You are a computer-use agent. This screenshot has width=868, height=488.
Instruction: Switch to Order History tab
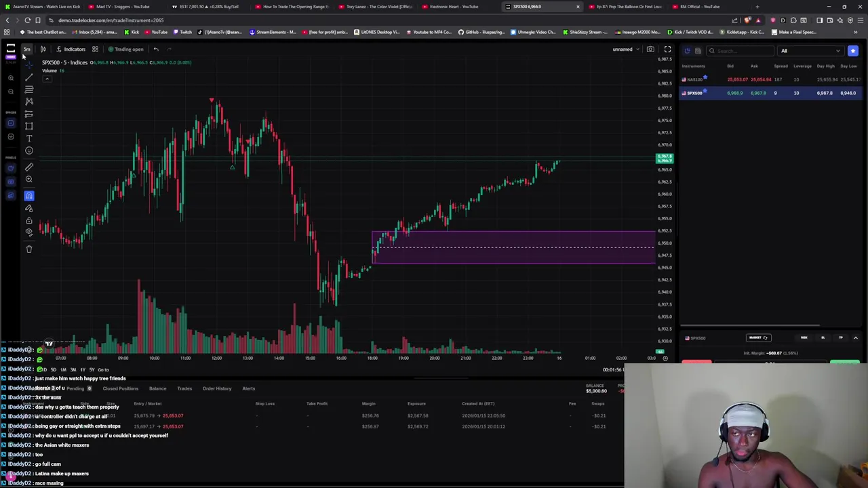click(217, 388)
